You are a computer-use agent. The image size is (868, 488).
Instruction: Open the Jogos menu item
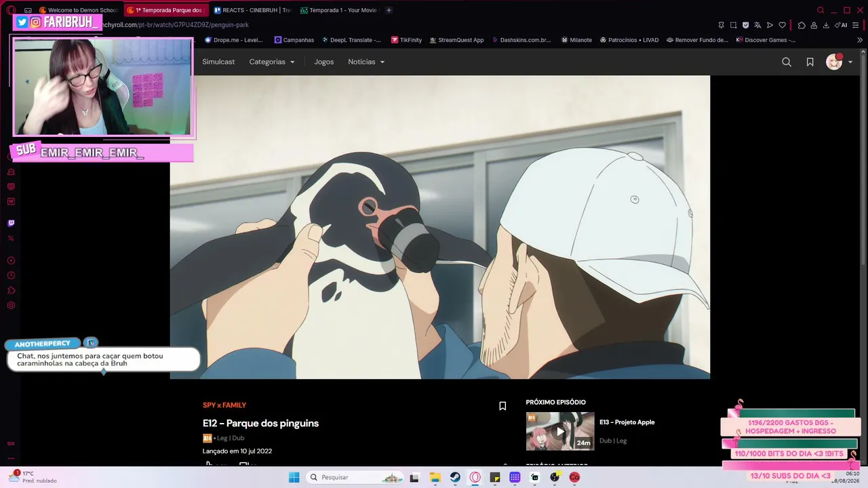pos(324,62)
